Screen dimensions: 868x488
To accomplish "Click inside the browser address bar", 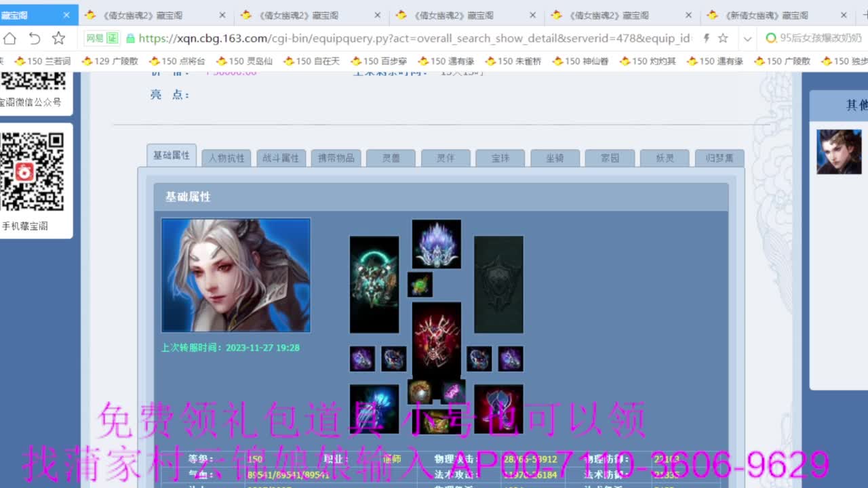I will click(x=407, y=39).
